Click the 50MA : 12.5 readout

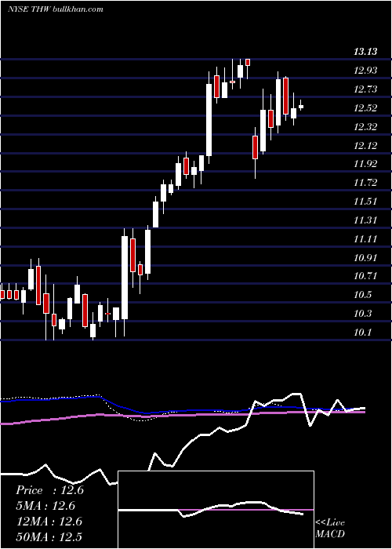tap(49, 537)
